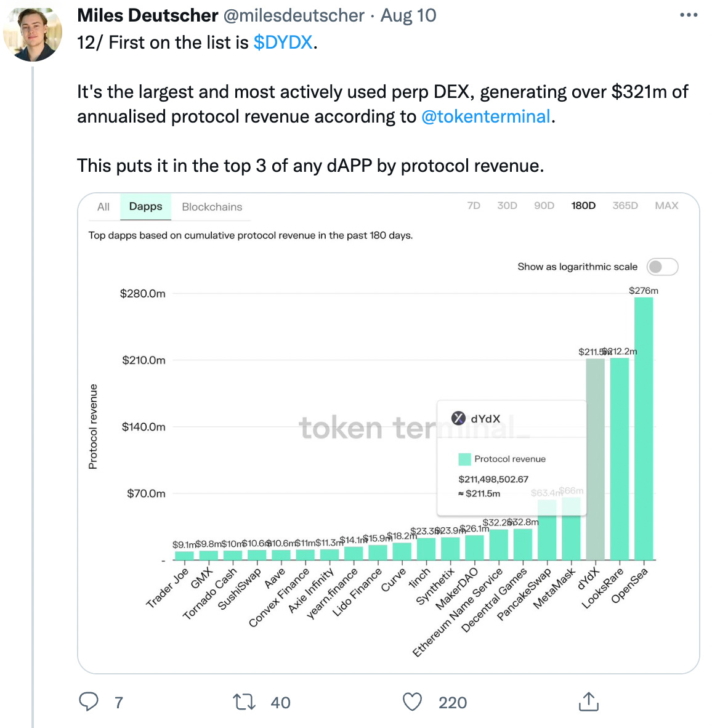This screenshot has width=712, height=728.
Task: Choose the 365D time range
Action: [x=625, y=206]
